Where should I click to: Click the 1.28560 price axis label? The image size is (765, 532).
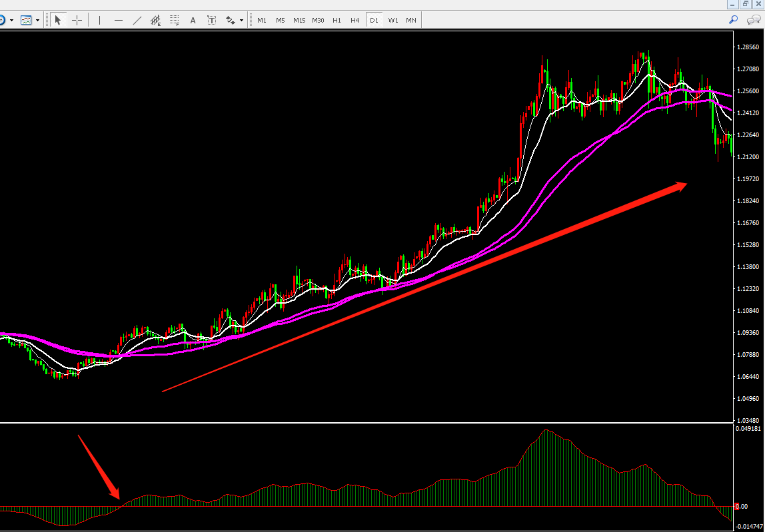748,47
